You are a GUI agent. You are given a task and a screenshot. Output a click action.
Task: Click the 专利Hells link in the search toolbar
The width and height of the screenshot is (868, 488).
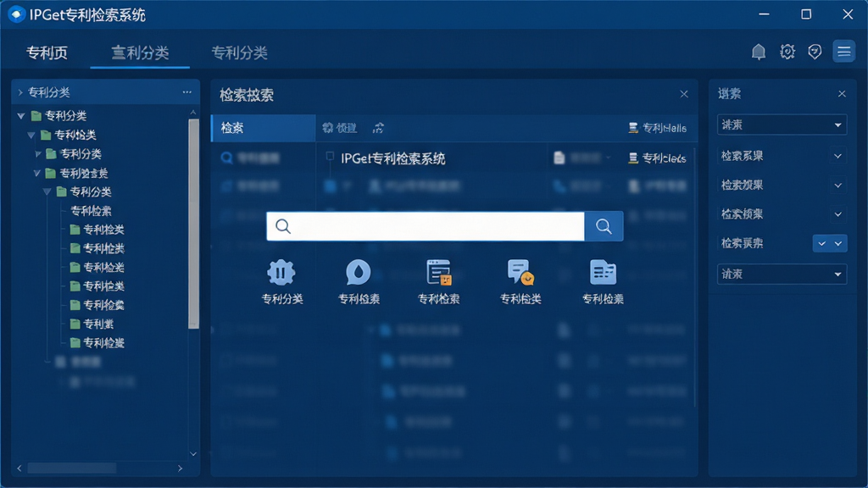(658, 129)
